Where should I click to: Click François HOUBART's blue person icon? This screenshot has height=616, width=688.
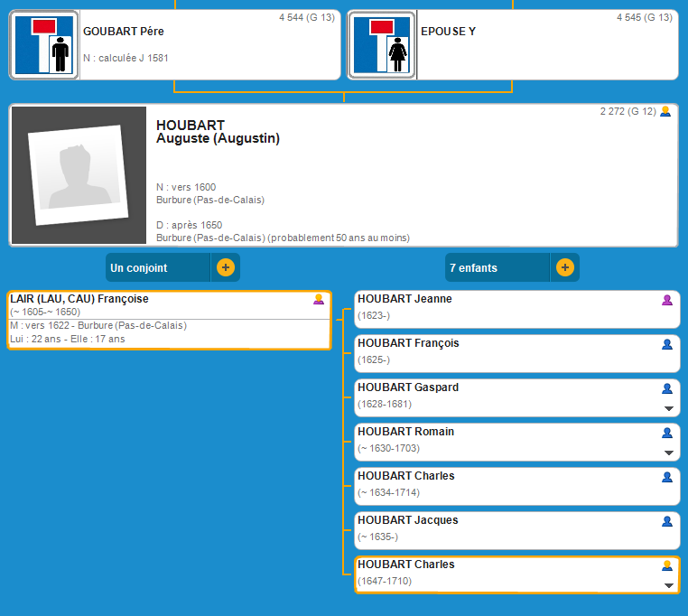pos(667,344)
